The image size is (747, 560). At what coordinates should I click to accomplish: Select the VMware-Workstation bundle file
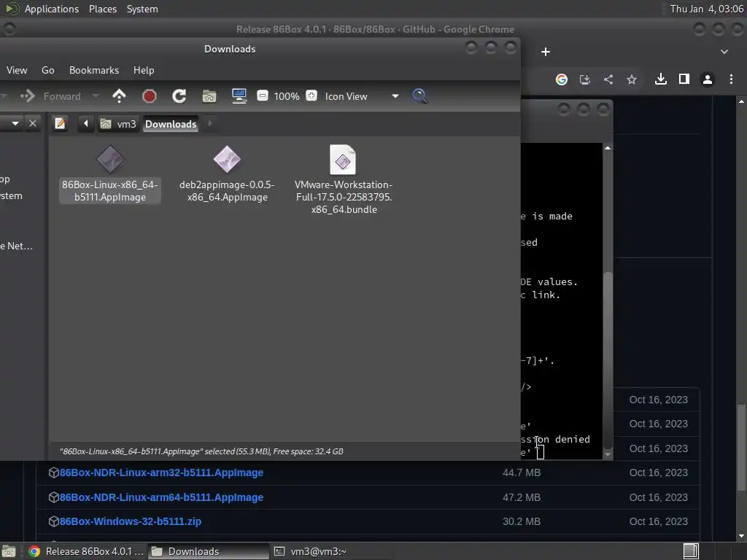(x=344, y=179)
